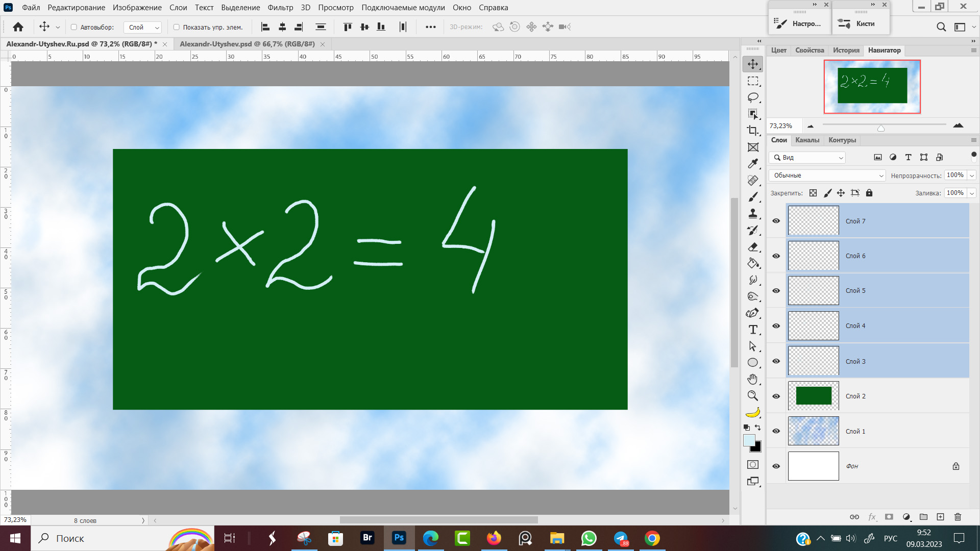Open the Изображение menu
Screen dimensions: 980x551
pos(137,8)
